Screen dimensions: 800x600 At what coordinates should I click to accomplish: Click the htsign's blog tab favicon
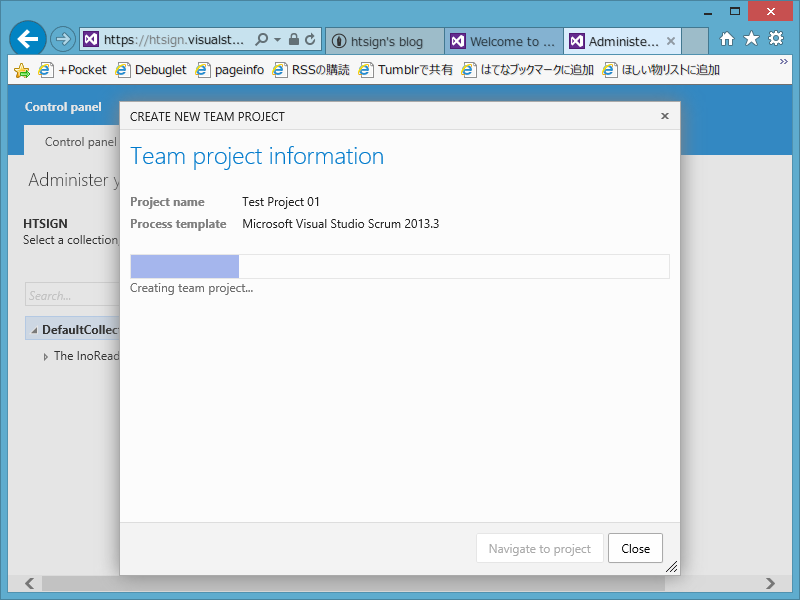pyautogui.click(x=339, y=41)
